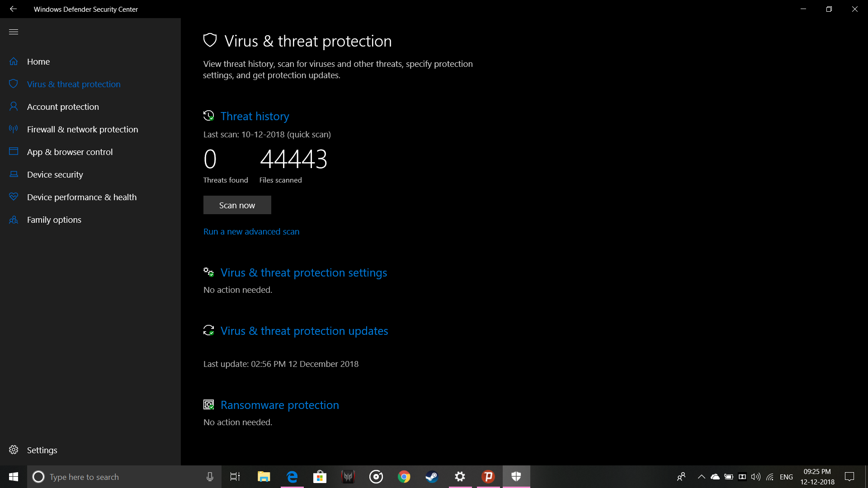Click the heart icon for Device performance & health

coord(14,197)
